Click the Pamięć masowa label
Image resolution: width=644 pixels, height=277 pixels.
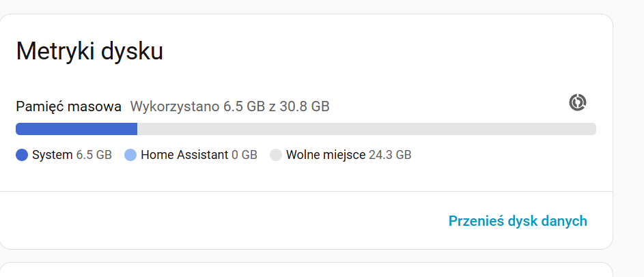68,106
